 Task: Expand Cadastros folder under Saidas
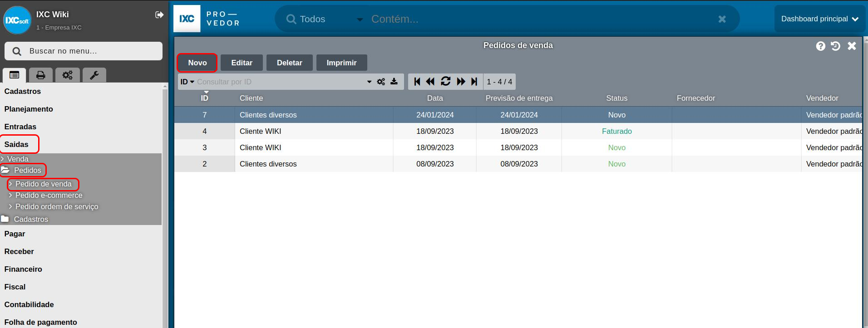click(x=31, y=219)
